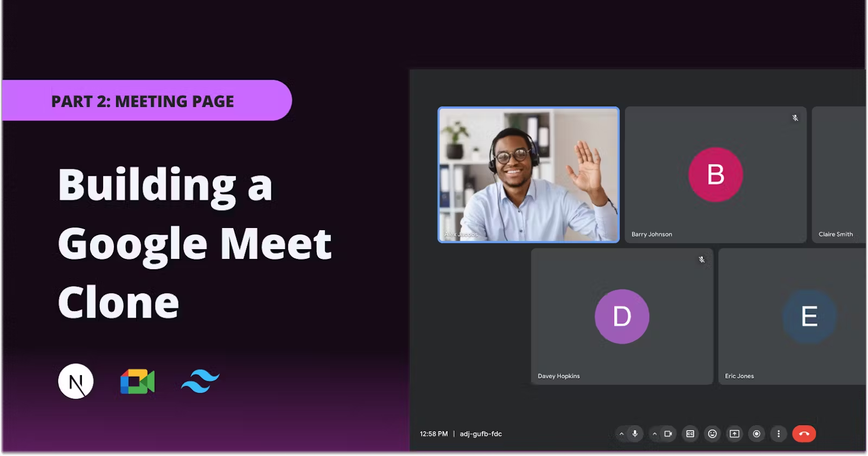The image size is (868, 456).
Task: Open the emoji reactions picker
Action: click(x=712, y=434)
